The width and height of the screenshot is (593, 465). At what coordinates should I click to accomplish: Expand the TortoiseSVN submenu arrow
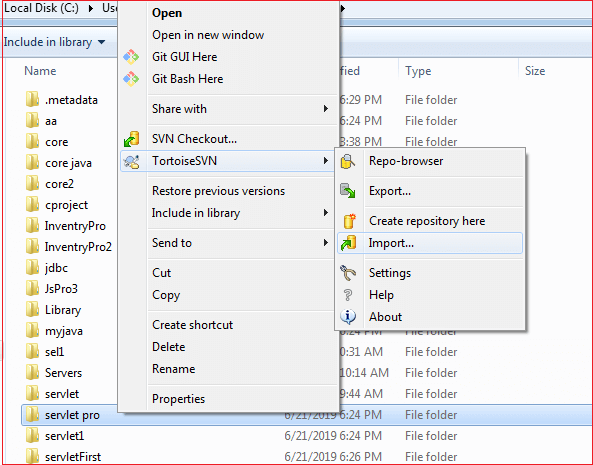[x=326, y=161]
